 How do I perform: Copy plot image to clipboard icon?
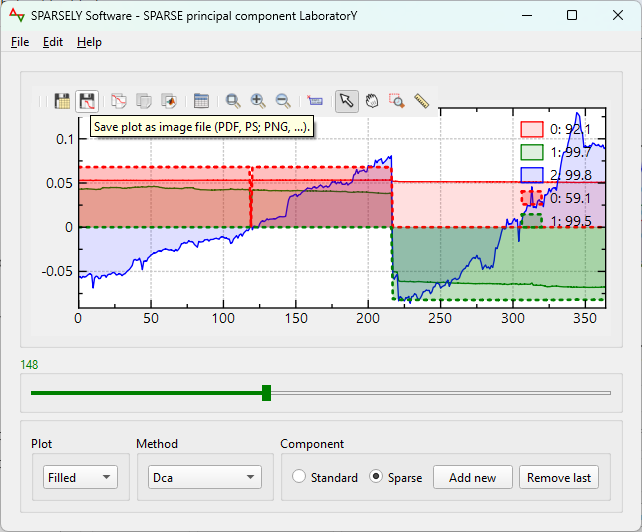tap(119, 101)
